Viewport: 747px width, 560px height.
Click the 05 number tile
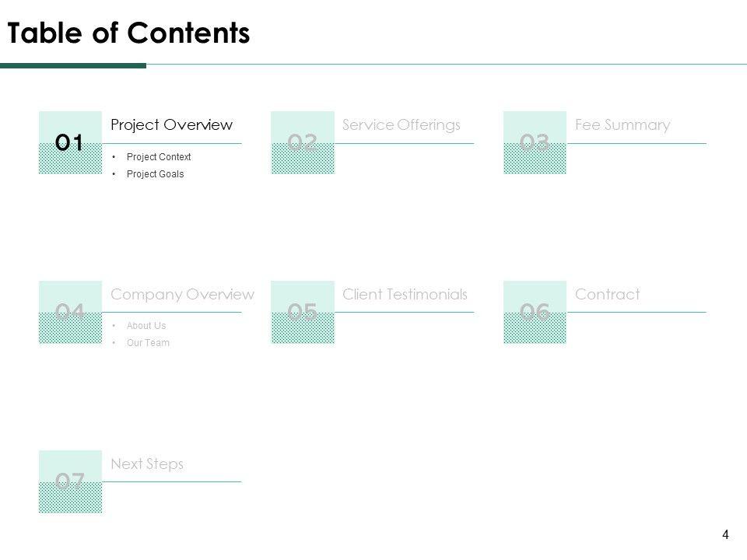point(303,312)
